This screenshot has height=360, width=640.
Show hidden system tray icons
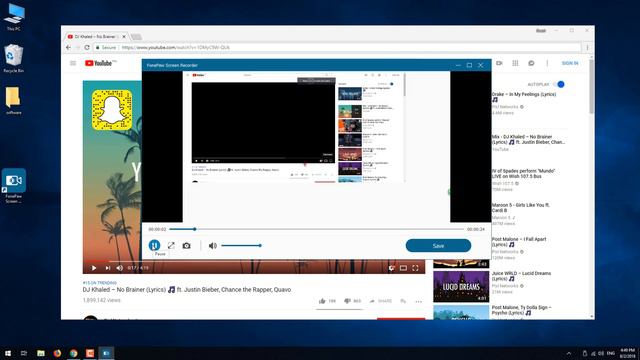569,353
